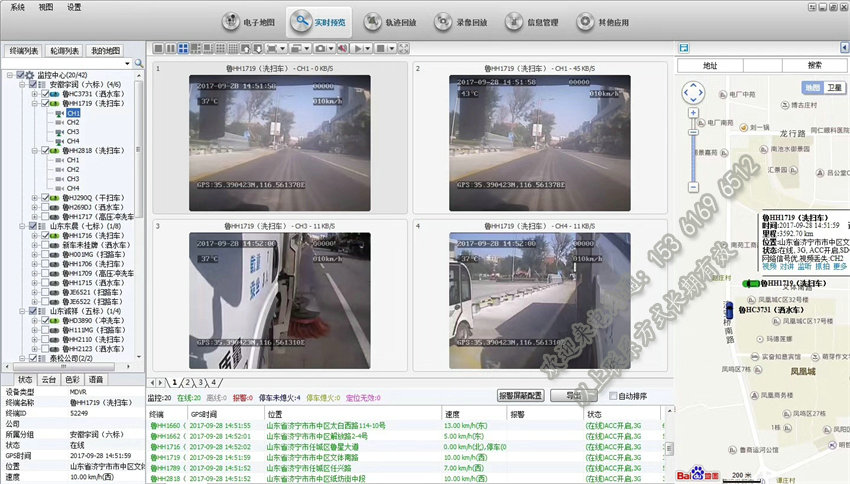Switch to 轮询列表 tab

click(x=65, y=50)
